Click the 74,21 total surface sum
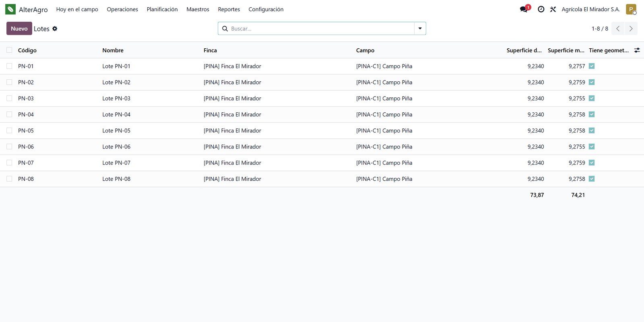This screenshot has width=644, height=322. coord(578,195)
